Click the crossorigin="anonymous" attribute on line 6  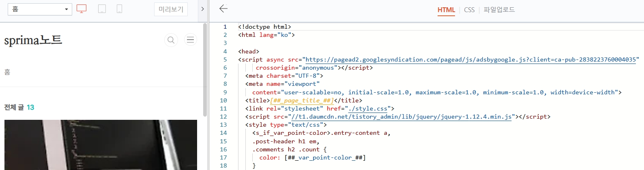coord(296,68)
